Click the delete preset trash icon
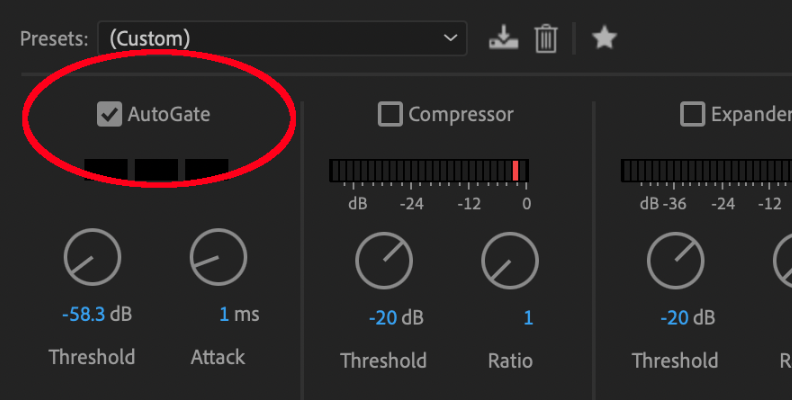Screen dimensions: 792x400 [546, 39]
